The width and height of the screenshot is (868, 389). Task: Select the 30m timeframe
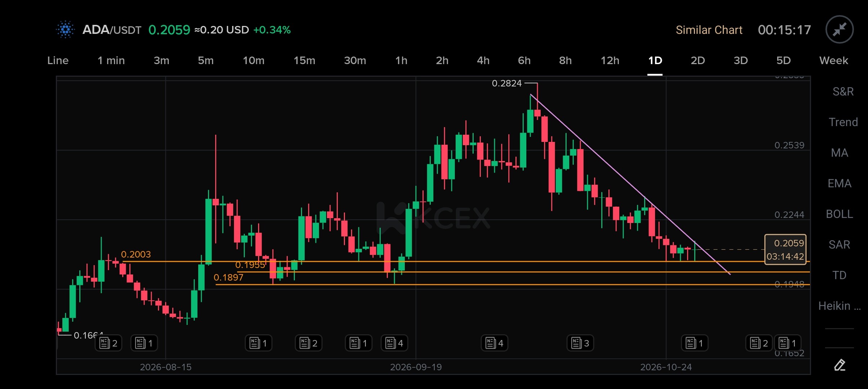coord(355,61)
